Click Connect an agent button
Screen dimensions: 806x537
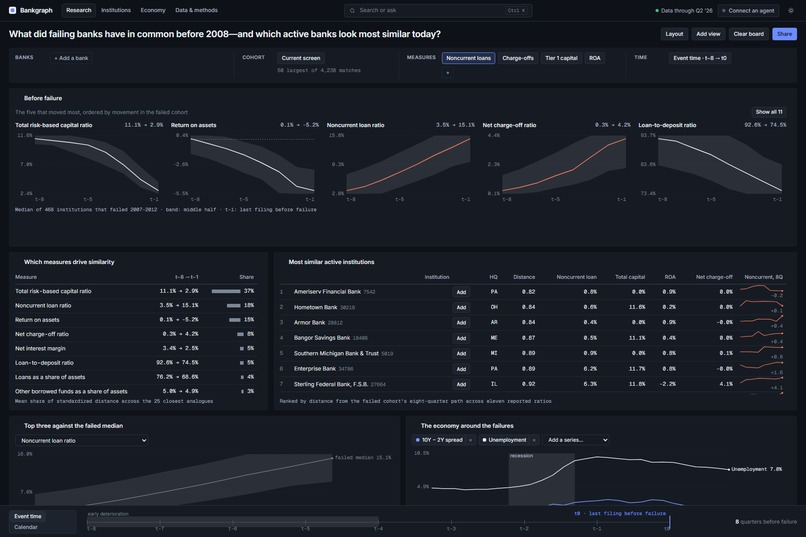[x=748, y=10]
